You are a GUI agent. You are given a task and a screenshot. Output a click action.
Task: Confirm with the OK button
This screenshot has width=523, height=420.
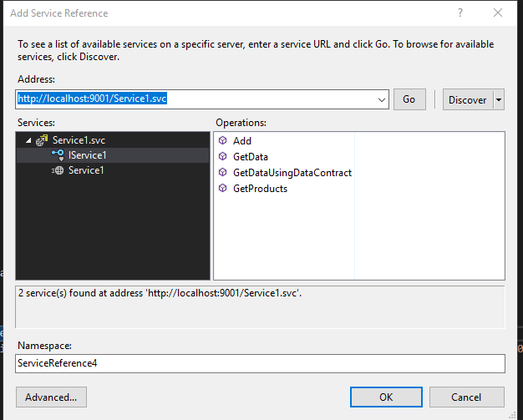tap(386, 397)
